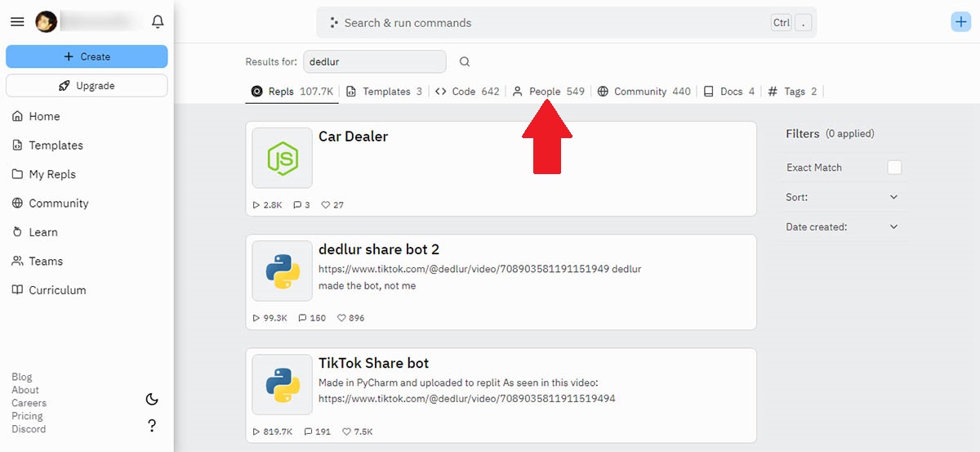The width and height of the screenshot is (980, 452).
Task: Click the blue plus icon top right
Action: coord(960,22)
